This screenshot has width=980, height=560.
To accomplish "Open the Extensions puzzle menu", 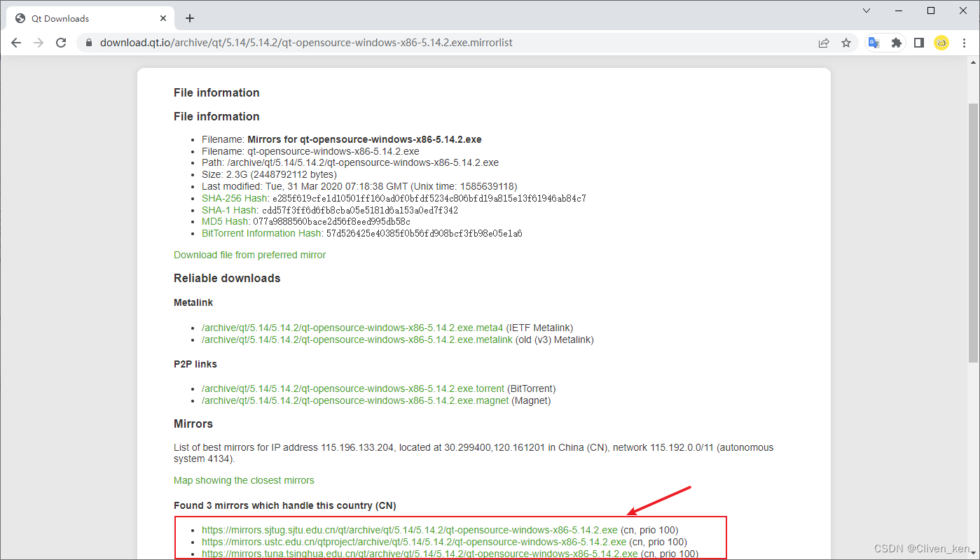I will (x=896, y=43).
